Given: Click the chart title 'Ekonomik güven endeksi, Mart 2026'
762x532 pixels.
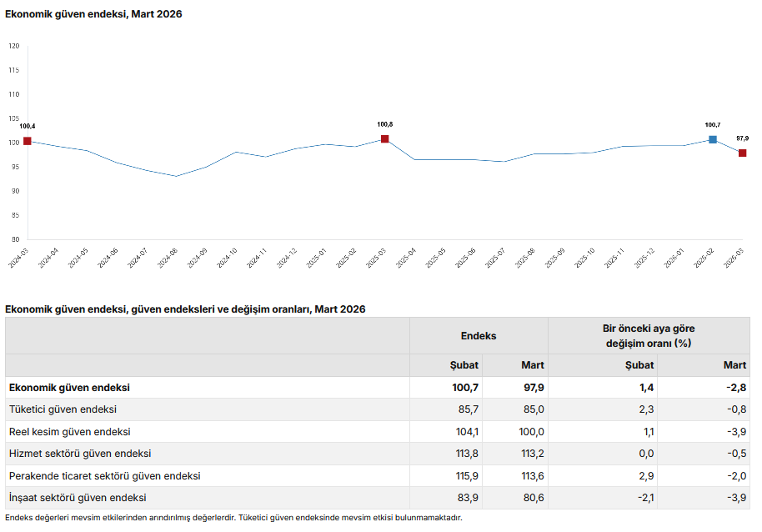Looking at the screenshot, I should point(94,14).
